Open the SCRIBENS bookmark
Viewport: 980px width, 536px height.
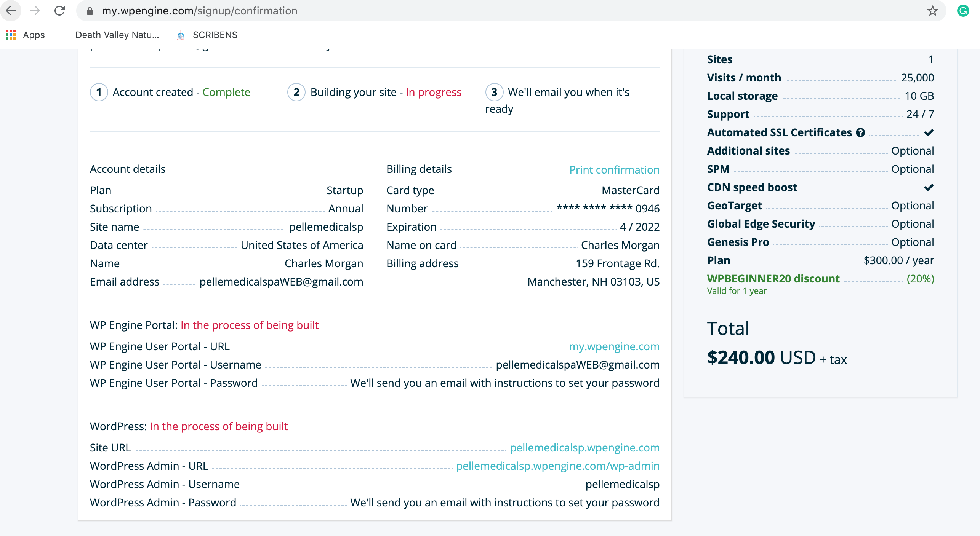(207, 35)
